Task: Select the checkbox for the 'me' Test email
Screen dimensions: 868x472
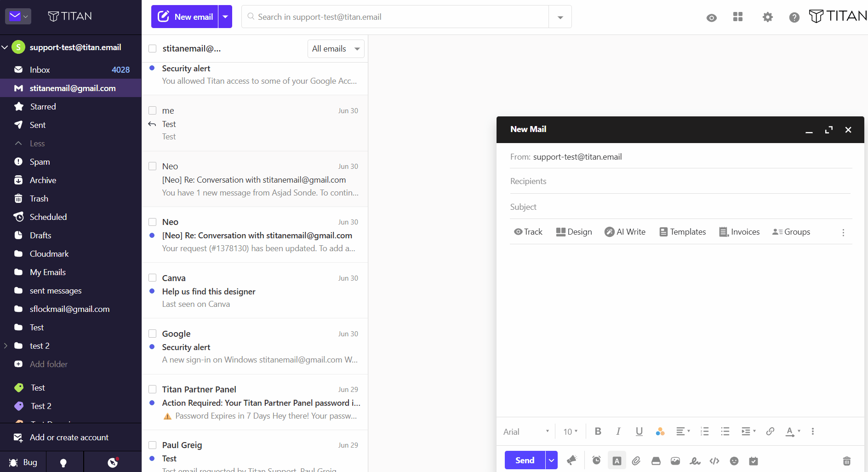Action: (153, 110)
